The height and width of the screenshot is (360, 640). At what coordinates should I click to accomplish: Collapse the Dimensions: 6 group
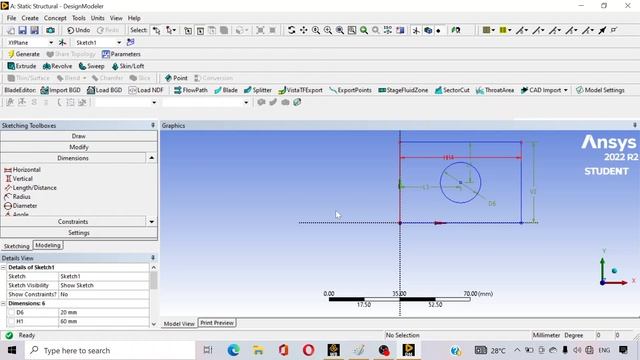pos(3,303)
